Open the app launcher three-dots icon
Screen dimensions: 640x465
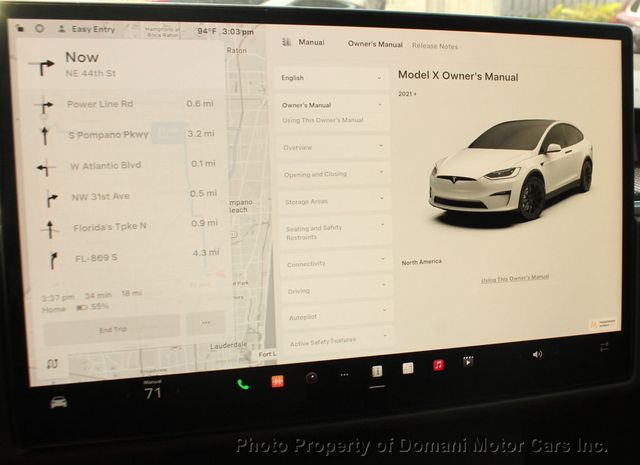coord(344,374)
